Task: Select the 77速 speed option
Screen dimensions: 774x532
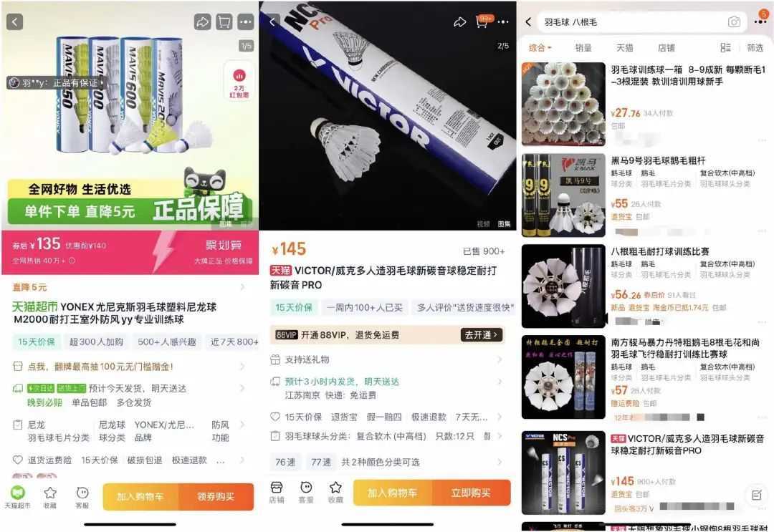Action: pyautogui.click(x=321, y=463)
